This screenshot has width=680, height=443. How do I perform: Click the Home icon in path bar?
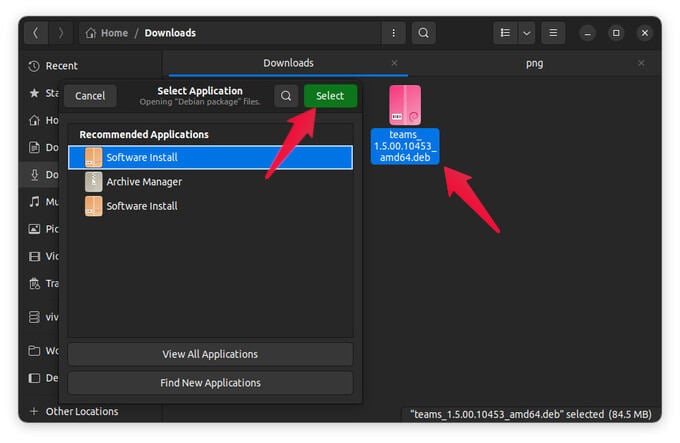tap(91, 33)
